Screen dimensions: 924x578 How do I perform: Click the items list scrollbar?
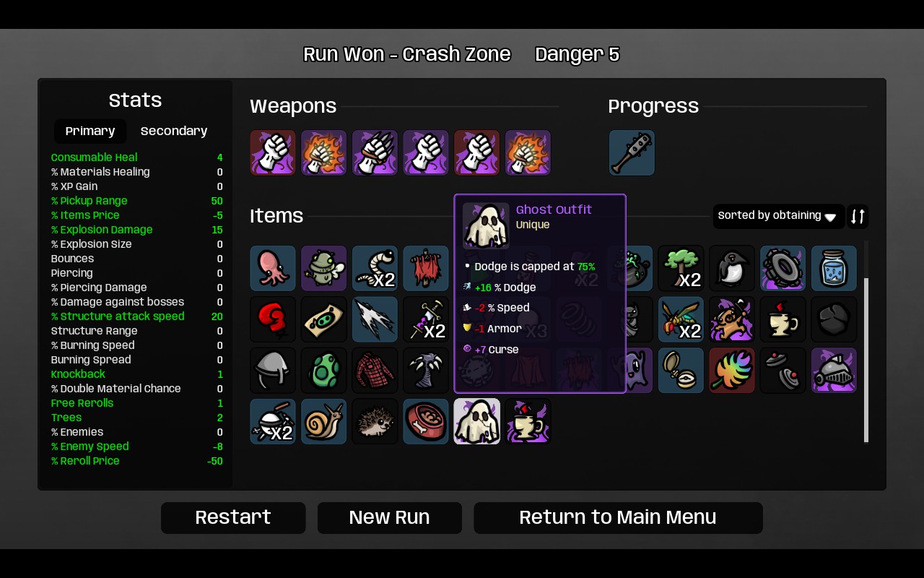coord(866,341)
